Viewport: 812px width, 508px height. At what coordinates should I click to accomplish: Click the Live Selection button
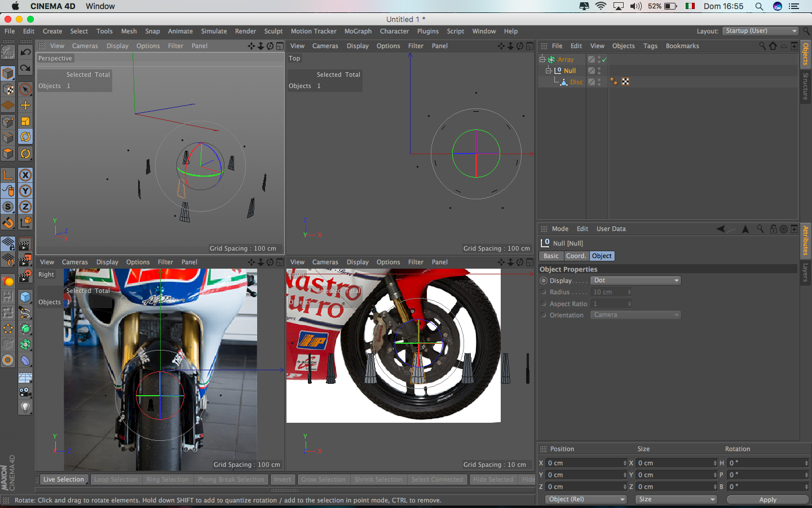pyautogui.click(x=63, y=480)
